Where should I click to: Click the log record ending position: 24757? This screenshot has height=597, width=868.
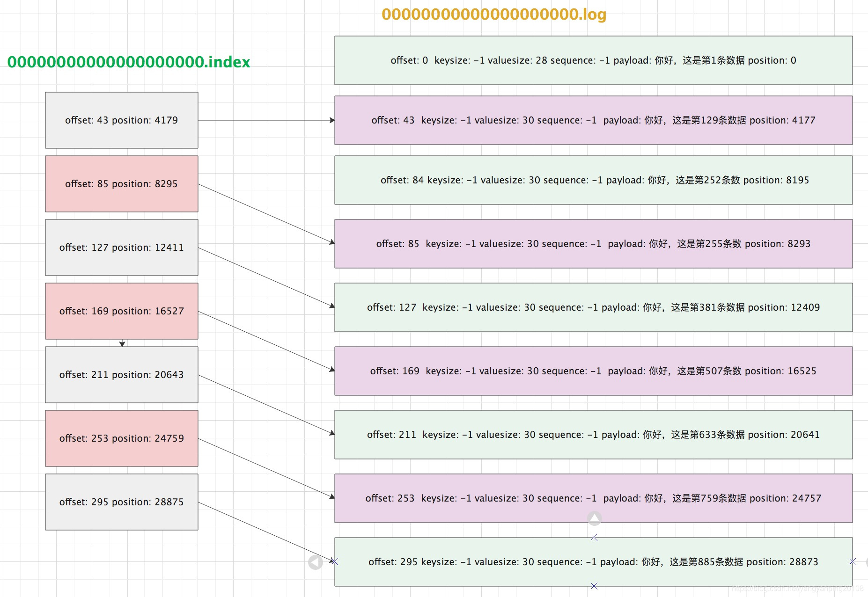click(x=594, y=498)
